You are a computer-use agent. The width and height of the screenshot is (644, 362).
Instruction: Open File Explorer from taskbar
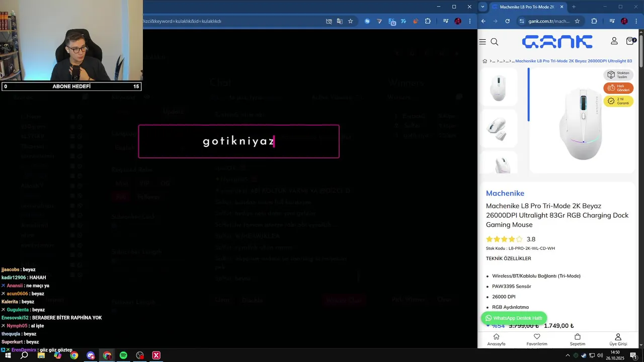point(41,355)
